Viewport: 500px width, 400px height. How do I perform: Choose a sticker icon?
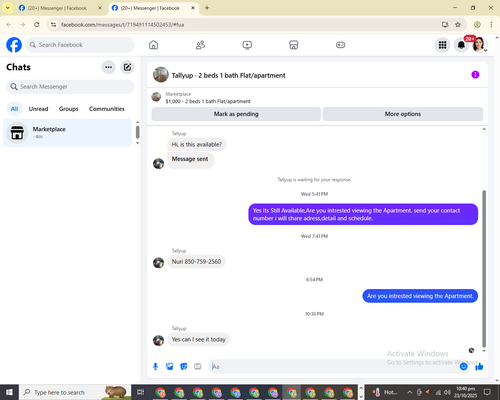click(x=184, y=367)
